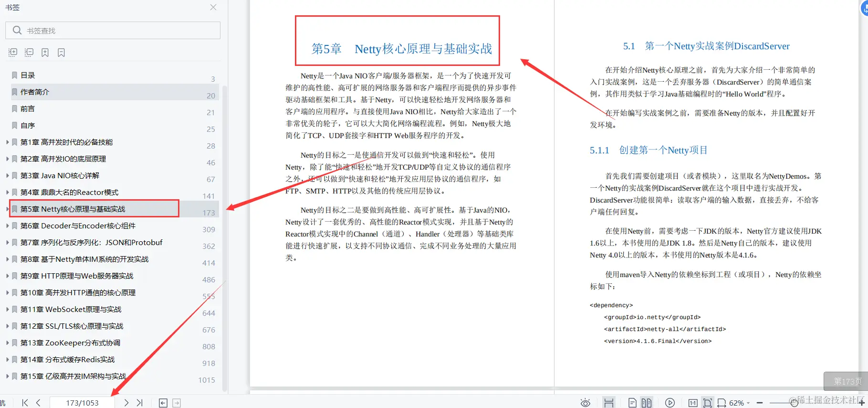The image size is (868, 408).
Task: Expand 第14章 分布式缓存Redis实战
Action: [x=7, y=359]
